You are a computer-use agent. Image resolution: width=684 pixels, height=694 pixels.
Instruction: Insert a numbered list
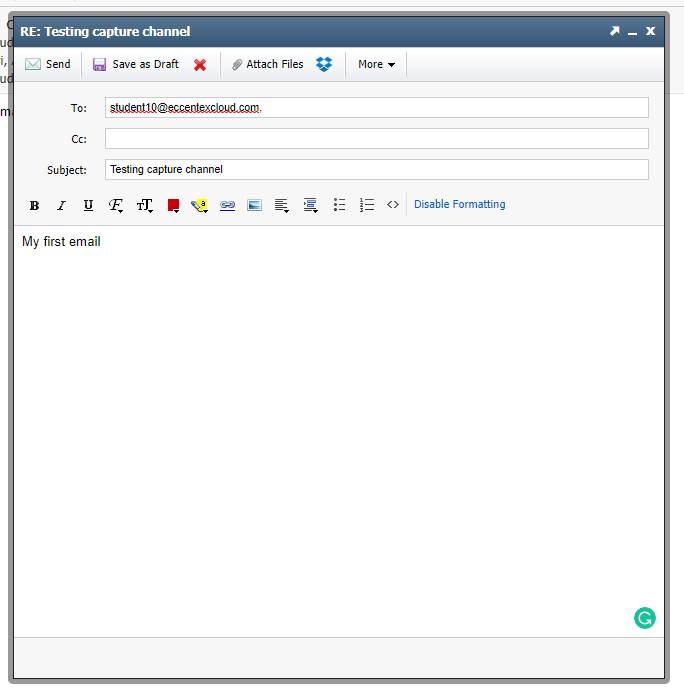pos(367,204)
